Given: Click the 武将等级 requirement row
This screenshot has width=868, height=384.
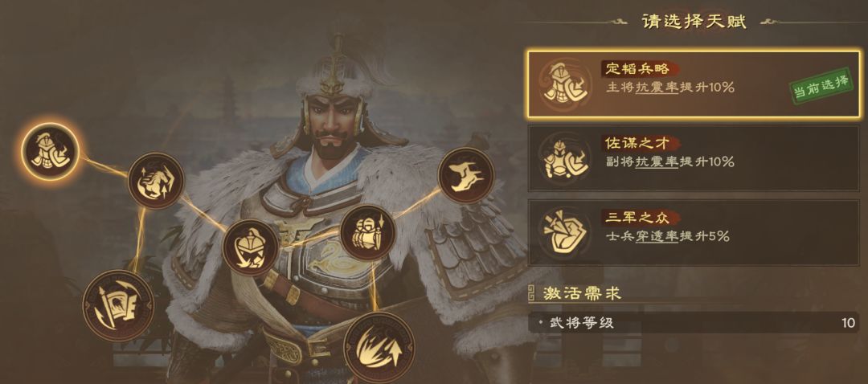Looking at the screenshot, I should 694,323.
